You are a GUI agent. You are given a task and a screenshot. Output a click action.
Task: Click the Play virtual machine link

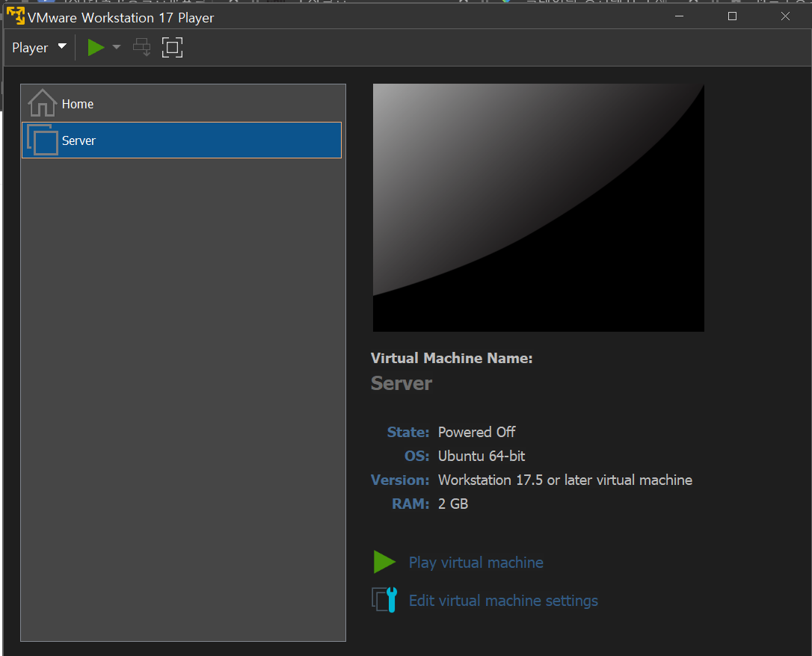pos(476,563)
